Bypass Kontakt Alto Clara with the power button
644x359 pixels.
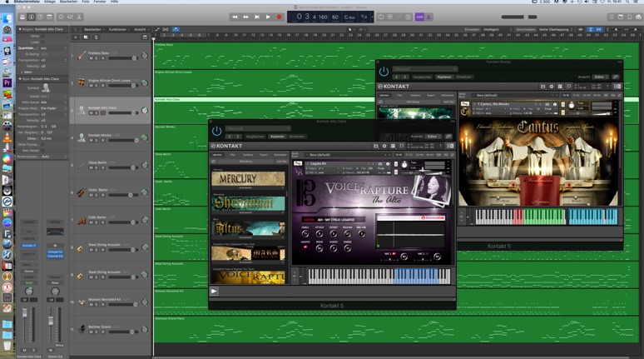point(217,131)
